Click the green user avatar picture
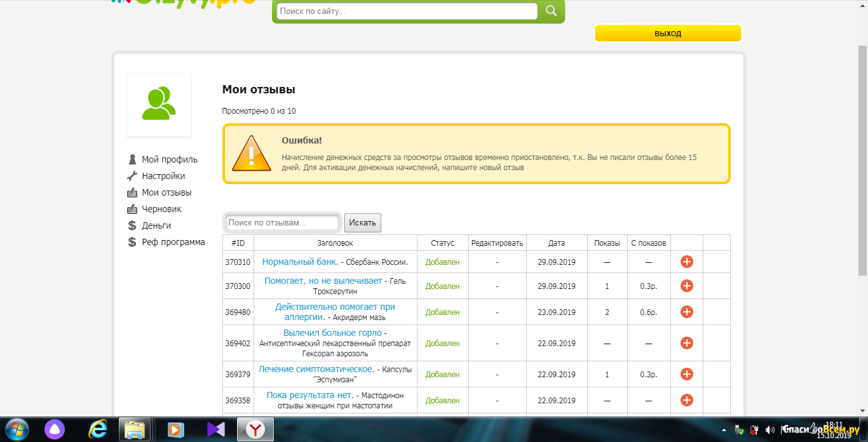The width and height of the screenshot is (868, 442). (x=159, y=104)
